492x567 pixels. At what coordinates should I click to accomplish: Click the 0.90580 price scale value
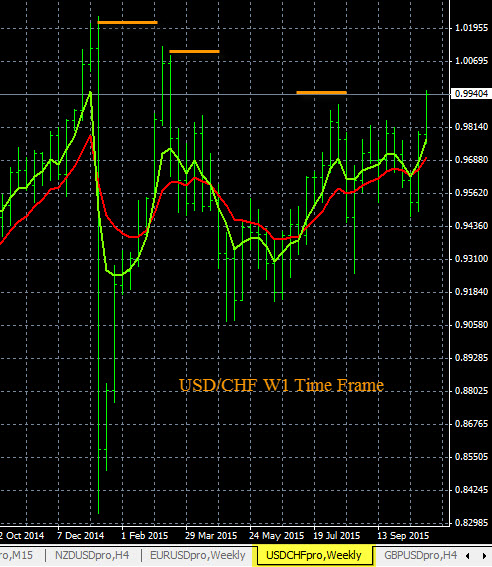(x=471, y=324)
